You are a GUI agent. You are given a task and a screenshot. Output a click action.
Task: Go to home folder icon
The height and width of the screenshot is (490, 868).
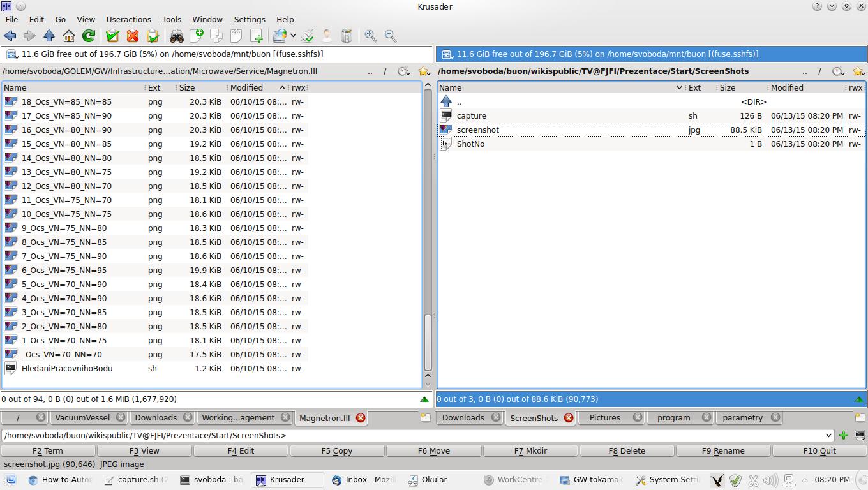click(x=69, y=36)
